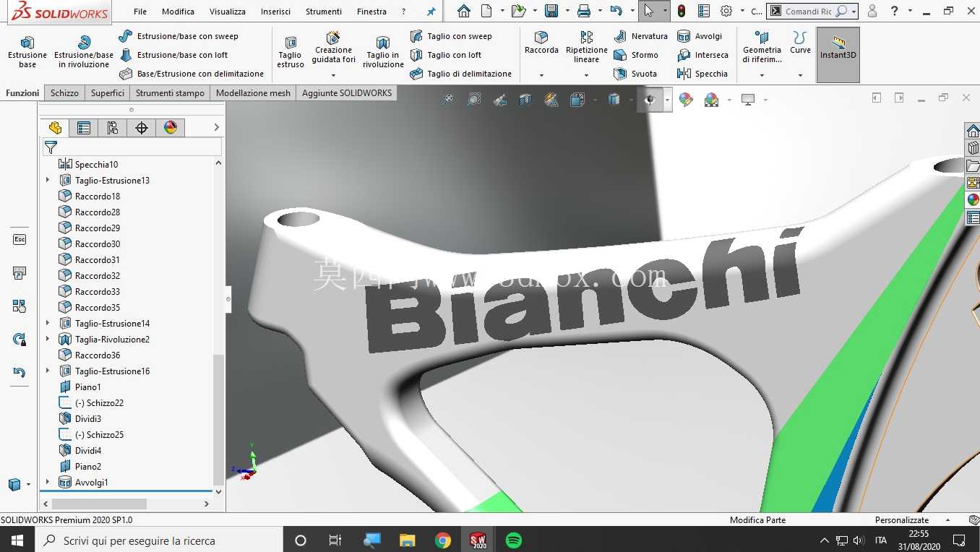
Task: Switch to the Schizzo tab
Action: click(64, 93)
